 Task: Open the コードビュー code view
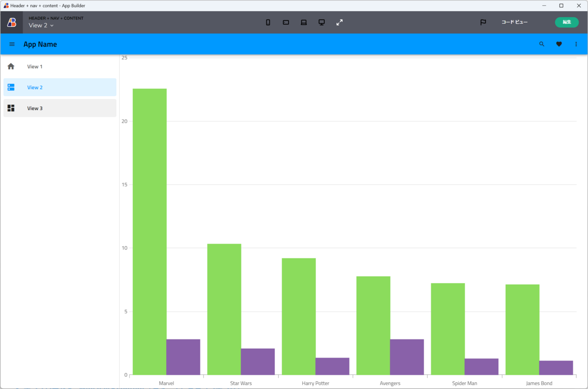click(514, 22)
